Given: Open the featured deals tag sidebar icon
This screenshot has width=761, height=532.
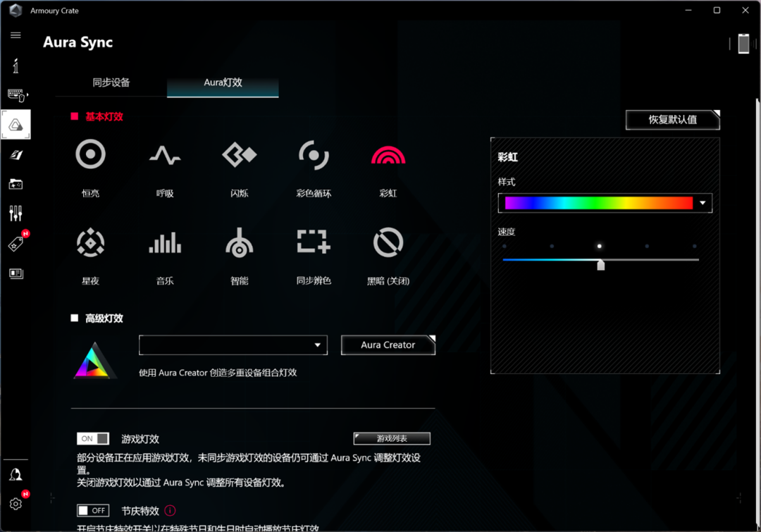Looking at the screenshot, I should point(16,244).
